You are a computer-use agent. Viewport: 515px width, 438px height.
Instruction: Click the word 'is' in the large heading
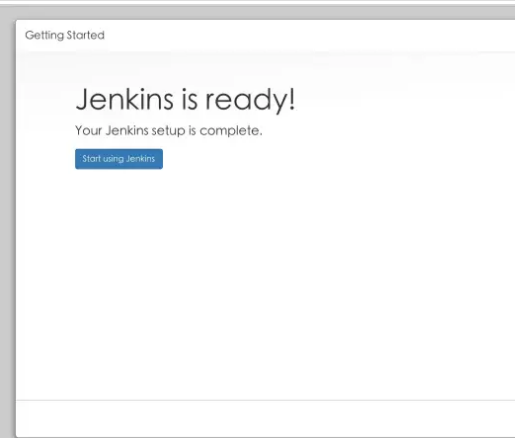(189, 99)
